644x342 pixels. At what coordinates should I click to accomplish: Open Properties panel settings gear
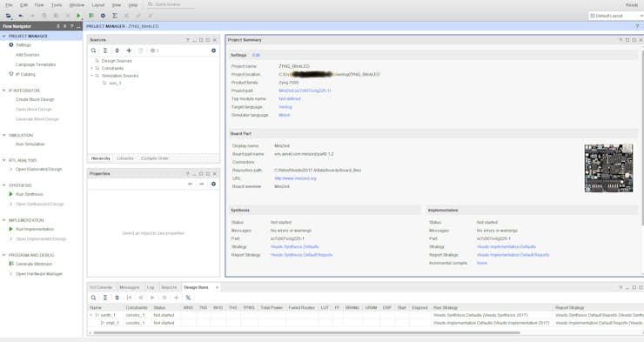213,184
